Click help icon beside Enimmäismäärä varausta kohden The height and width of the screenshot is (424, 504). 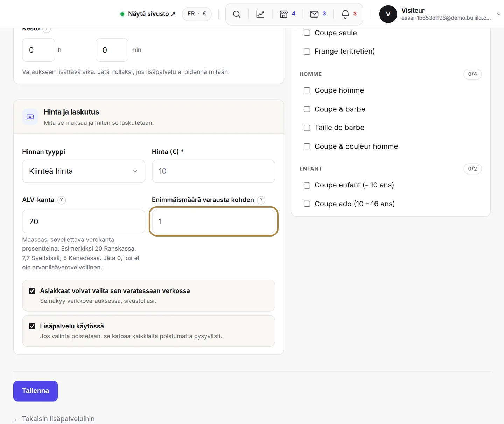click(x=261, y=200)
